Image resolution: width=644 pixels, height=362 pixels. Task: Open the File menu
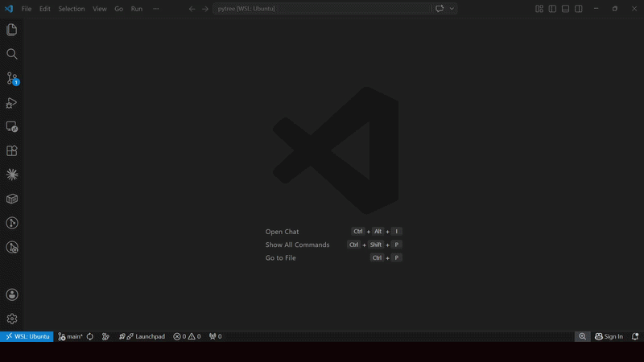[27, 9]
